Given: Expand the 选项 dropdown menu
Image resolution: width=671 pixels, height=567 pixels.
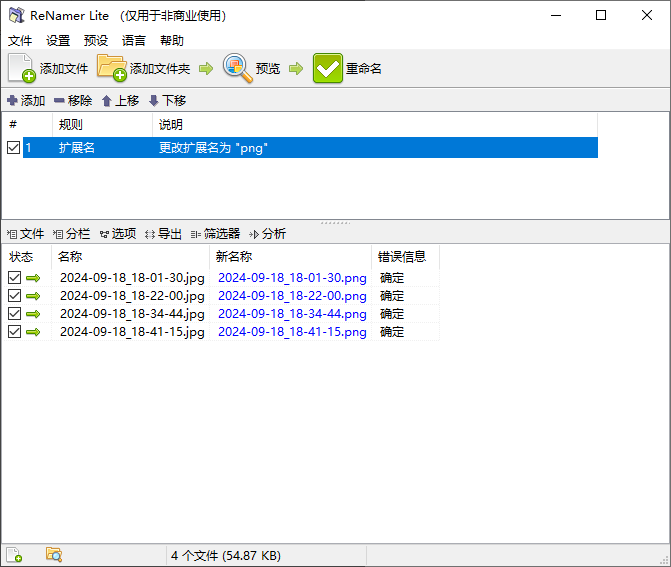Looking at the screenshot, I should pyautogui.click(x=117, y=234).
